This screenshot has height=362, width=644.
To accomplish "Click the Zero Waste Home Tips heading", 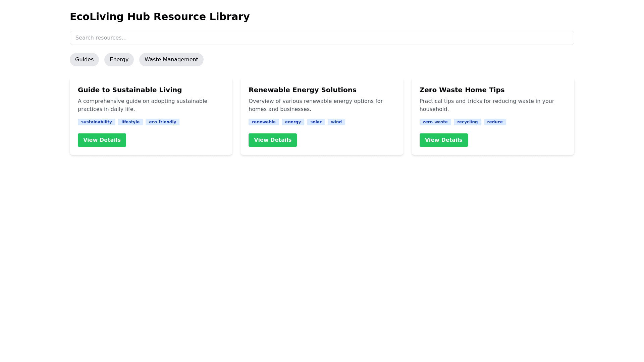I will [x=462, y=90].
